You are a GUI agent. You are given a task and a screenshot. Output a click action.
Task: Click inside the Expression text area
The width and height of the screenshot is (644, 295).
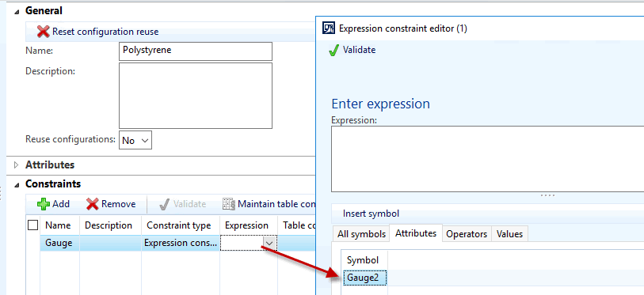487,159
